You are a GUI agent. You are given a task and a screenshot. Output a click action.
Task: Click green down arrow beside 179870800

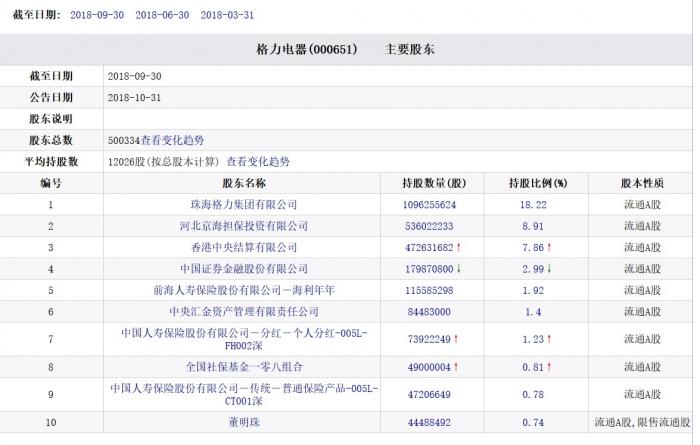click(x=460, y=269)
